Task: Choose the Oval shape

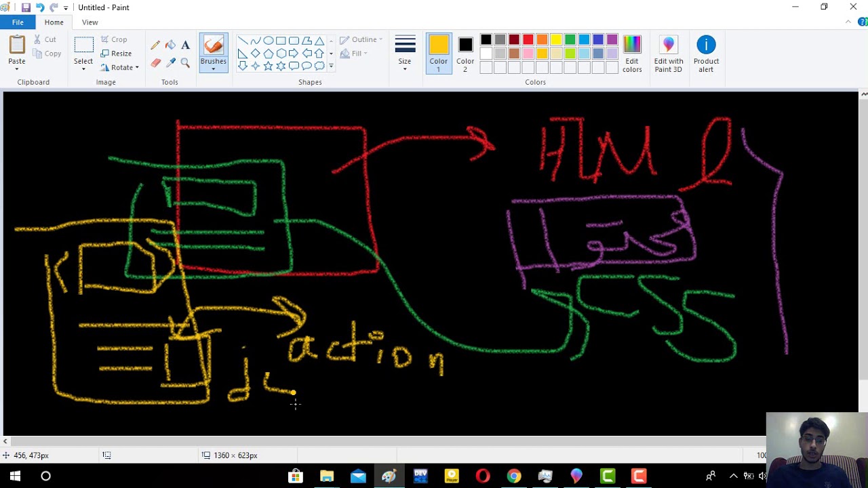Action: pos(268,41)
